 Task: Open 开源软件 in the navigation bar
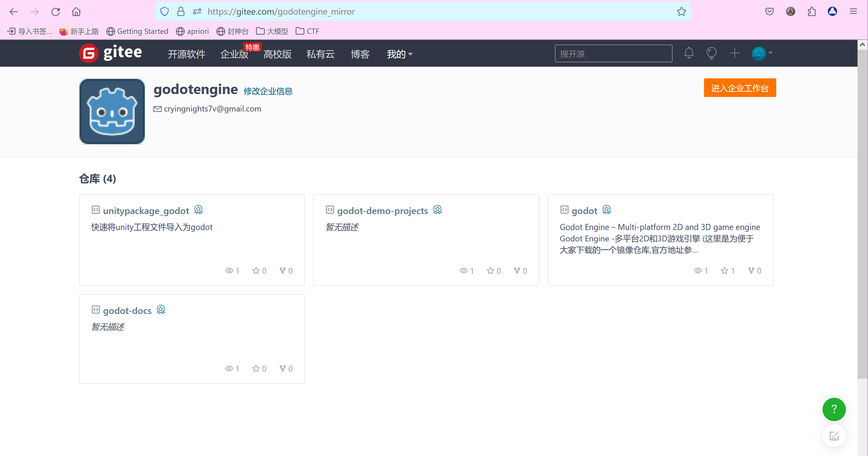[186, 54]
